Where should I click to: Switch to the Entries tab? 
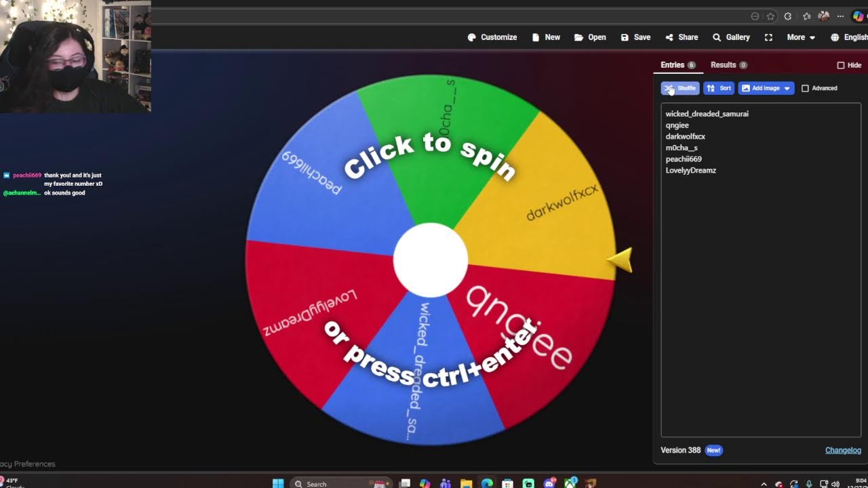tap(678, 65)
